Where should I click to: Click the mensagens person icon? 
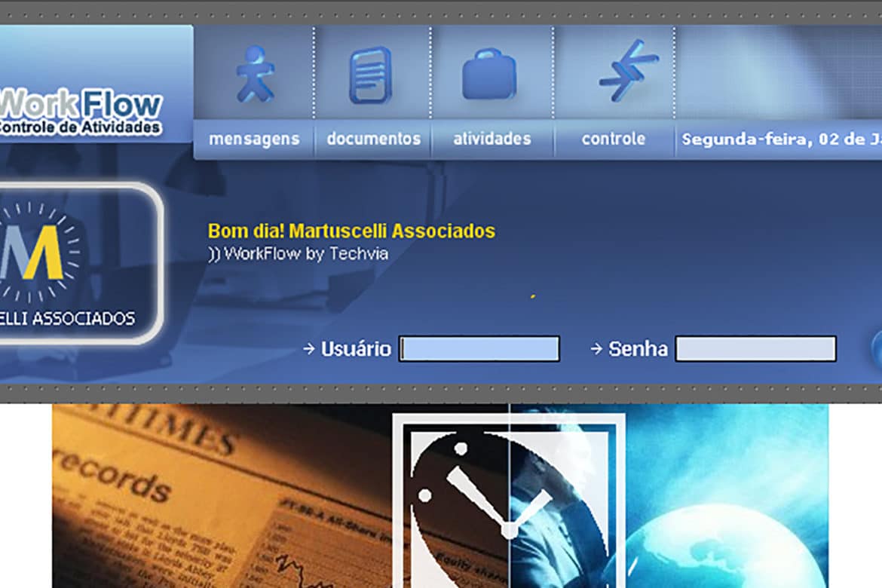[x=255, y=74]
